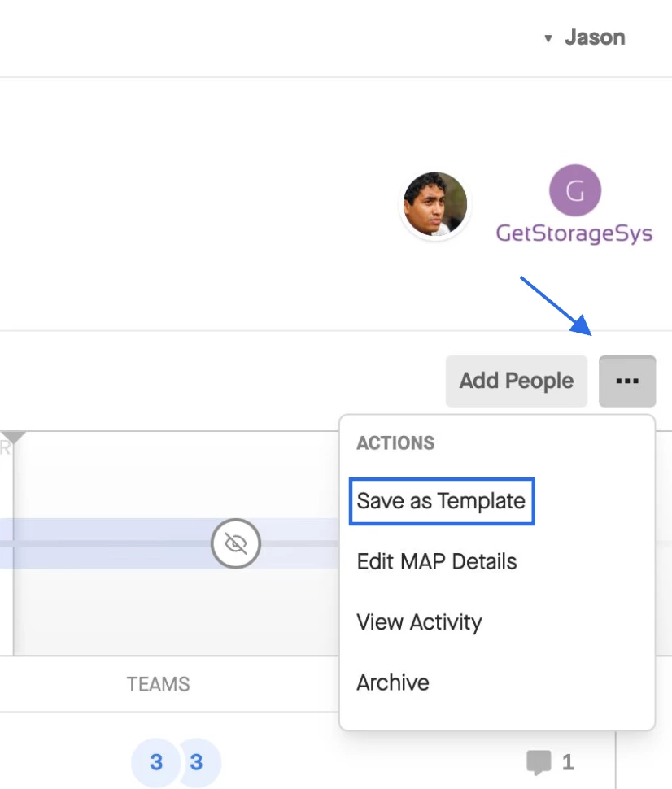Click the comment count number 1
The height and width of the screenshot is (789, 672).
(x=568, y=763)
